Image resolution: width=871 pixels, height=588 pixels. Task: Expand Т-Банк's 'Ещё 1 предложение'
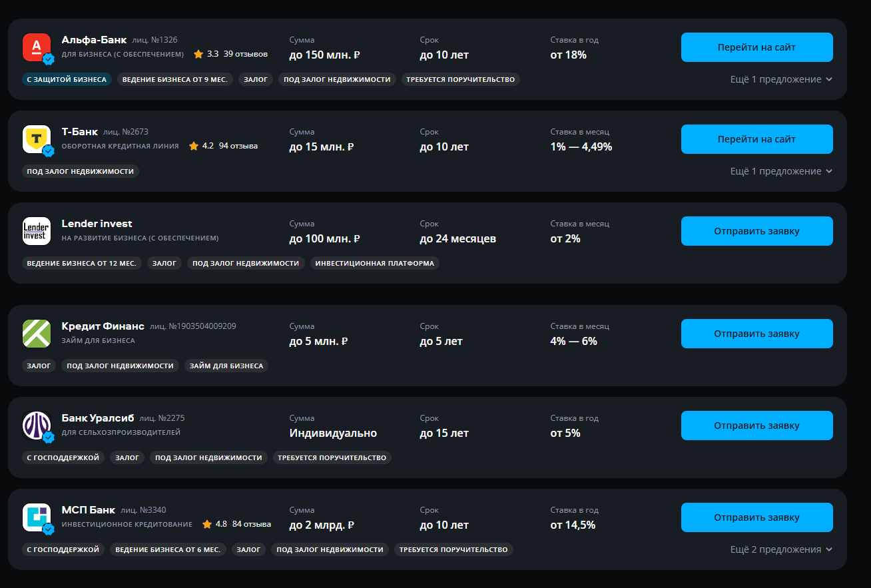point(781,171)
